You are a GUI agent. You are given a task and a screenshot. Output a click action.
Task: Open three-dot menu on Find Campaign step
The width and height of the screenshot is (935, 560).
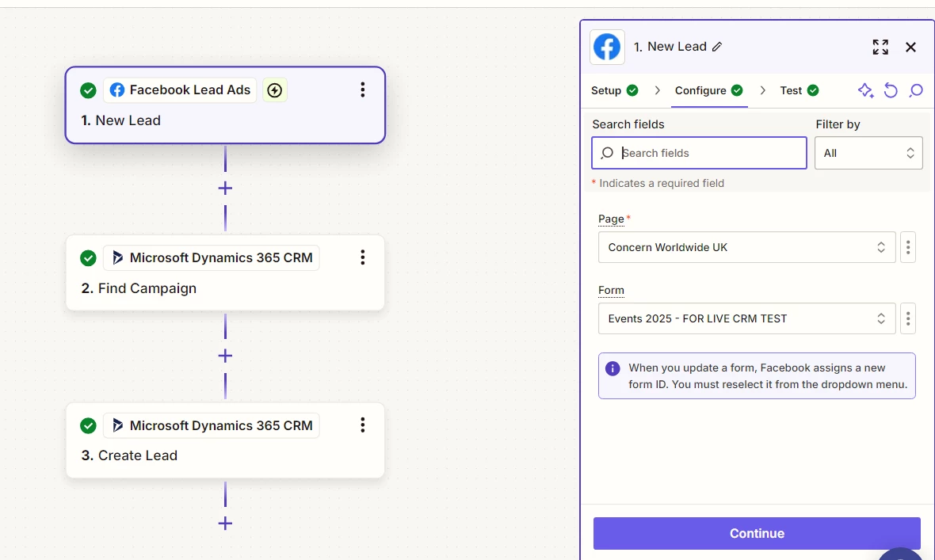(x=363, y=257)
